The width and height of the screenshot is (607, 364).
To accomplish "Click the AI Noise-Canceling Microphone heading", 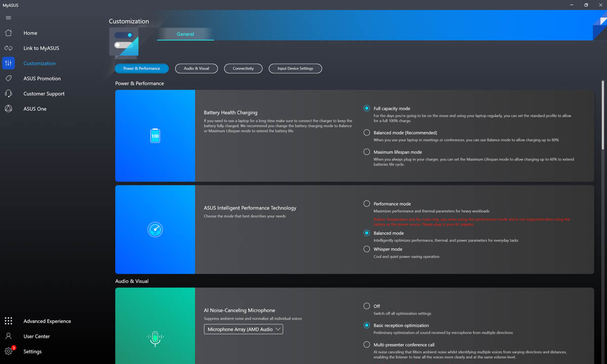I will point(239,310).
